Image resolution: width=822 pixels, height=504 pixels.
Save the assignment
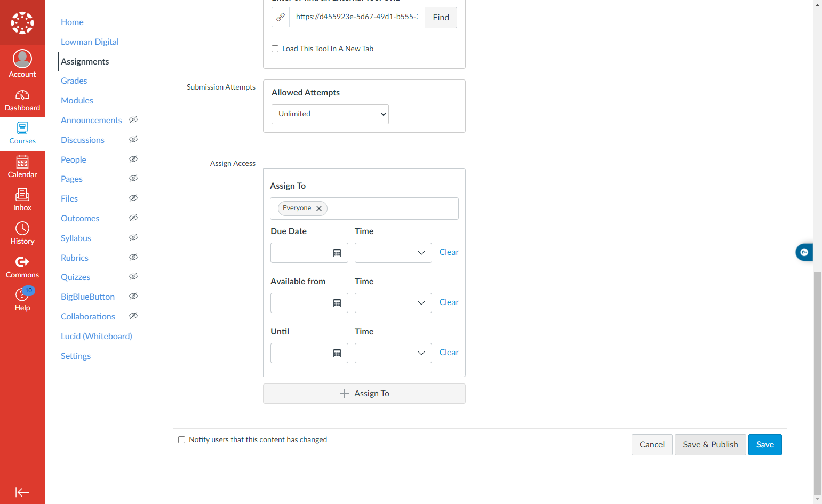[x=765, y=445]
